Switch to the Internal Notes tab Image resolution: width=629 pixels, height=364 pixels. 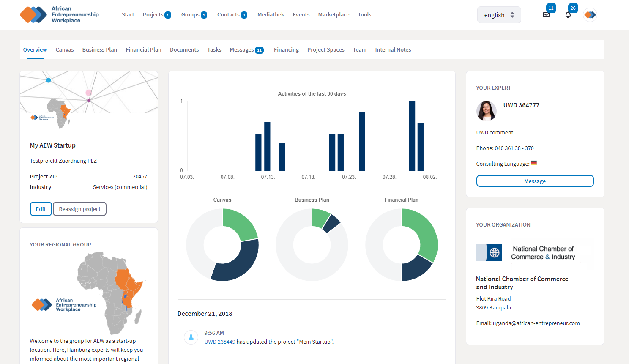393,50
